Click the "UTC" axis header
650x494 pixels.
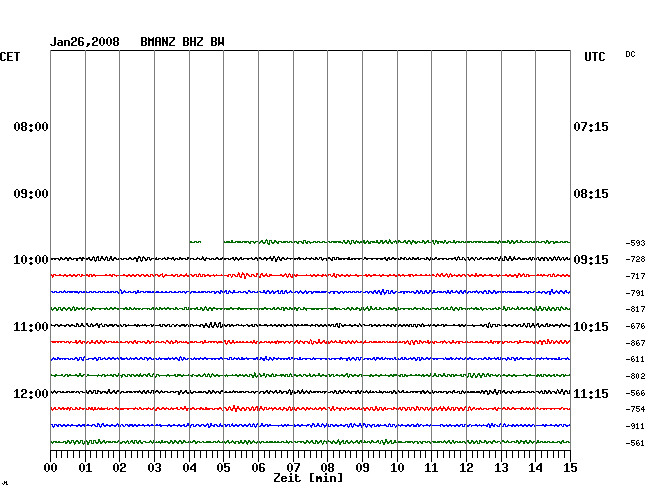tap(595, 57)
